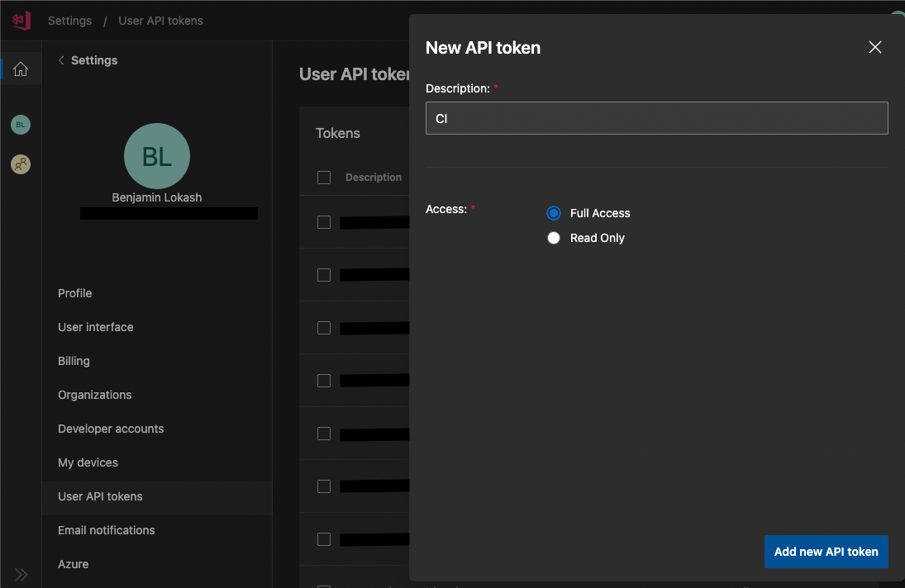Click the Add new API token button
The width and height of the screenshot is (905, 588).
[826, 552]
